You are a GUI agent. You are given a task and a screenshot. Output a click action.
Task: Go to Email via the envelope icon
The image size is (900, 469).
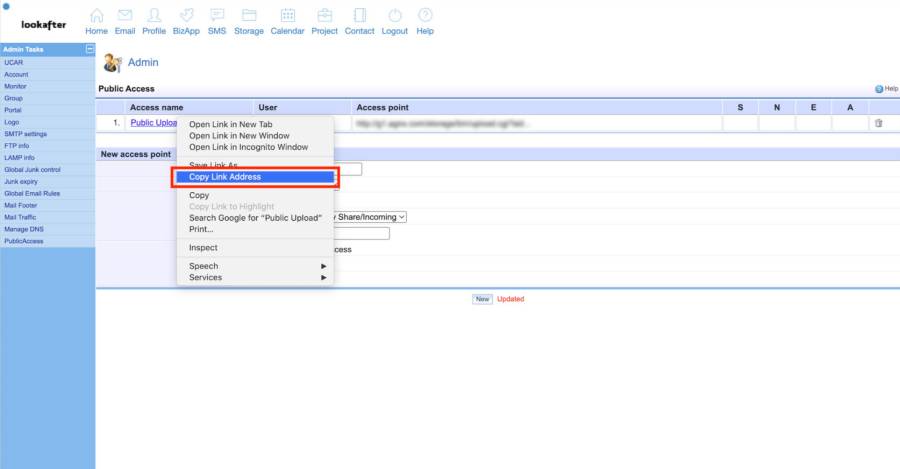[125, 16]
